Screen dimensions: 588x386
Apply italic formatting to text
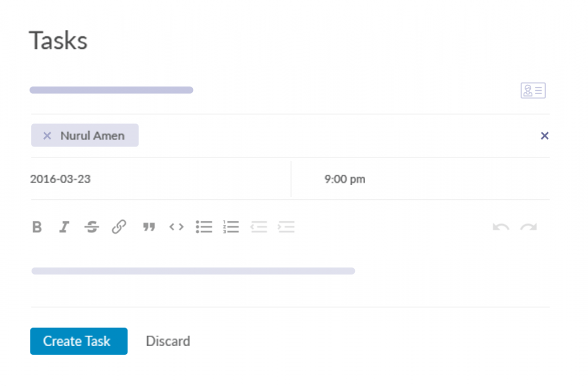[x=64, y=227]
